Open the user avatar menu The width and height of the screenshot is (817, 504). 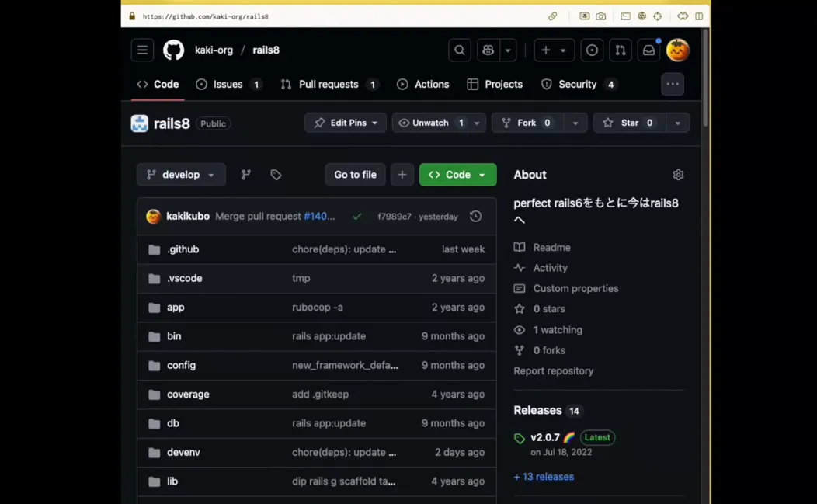tap(677, 50)
